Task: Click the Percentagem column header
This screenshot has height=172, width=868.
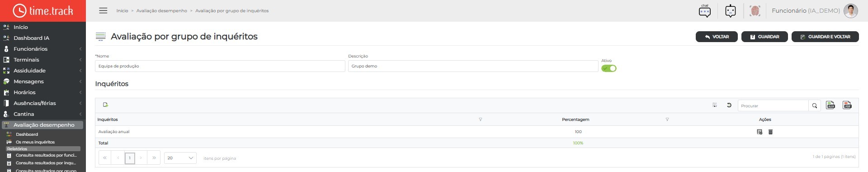Action: (576, 119)
